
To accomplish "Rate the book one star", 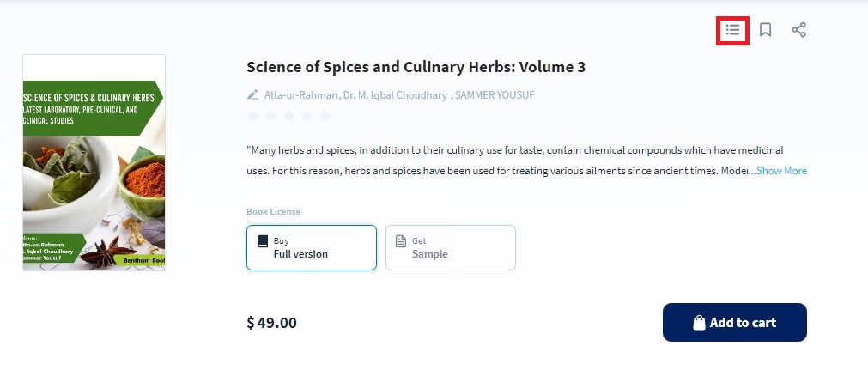I will click(x=253, y=116).
